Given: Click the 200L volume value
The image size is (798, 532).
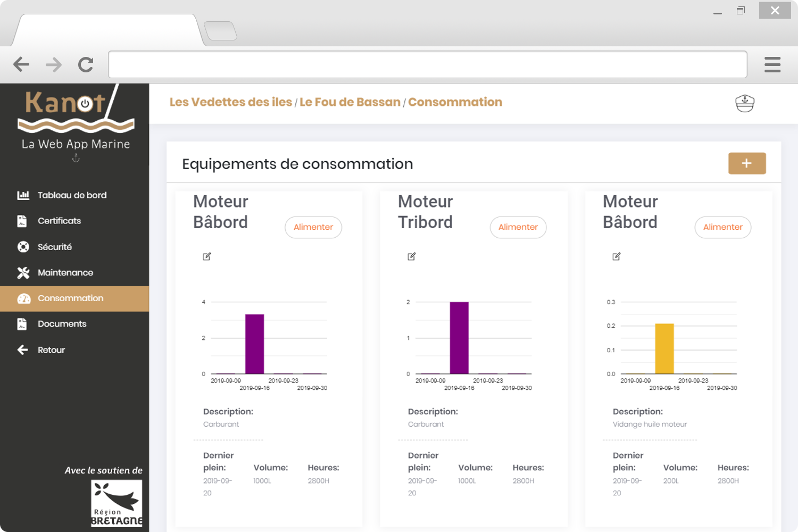Looking at the screenshot, I should (x=671, y=481).
